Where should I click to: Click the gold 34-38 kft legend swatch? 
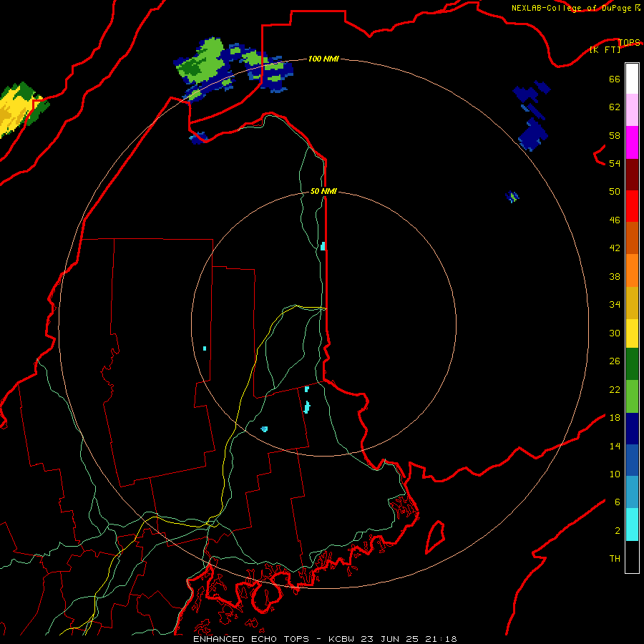(x=632, y=303)
